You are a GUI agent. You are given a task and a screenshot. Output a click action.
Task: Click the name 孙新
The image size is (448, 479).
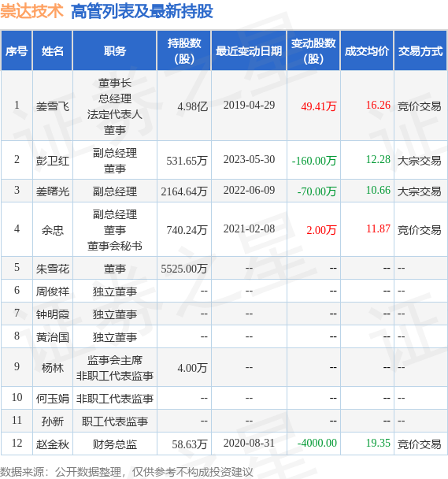click(53, 421)
